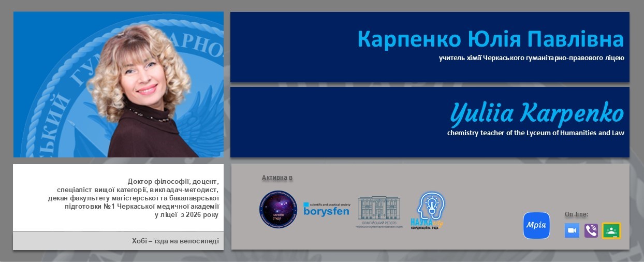Open the purple Viber phone icon
Viewport: 644px width, 262px height.
(x=591, y=230)
